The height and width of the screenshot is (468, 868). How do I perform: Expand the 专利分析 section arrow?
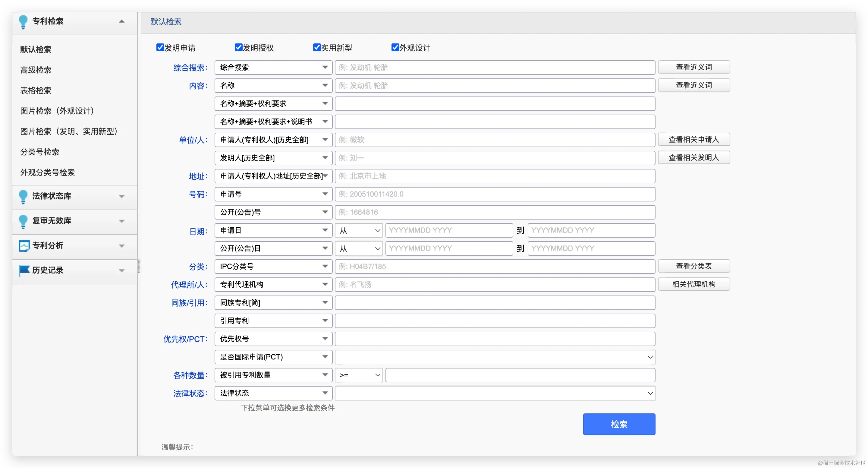coord(122,246)
